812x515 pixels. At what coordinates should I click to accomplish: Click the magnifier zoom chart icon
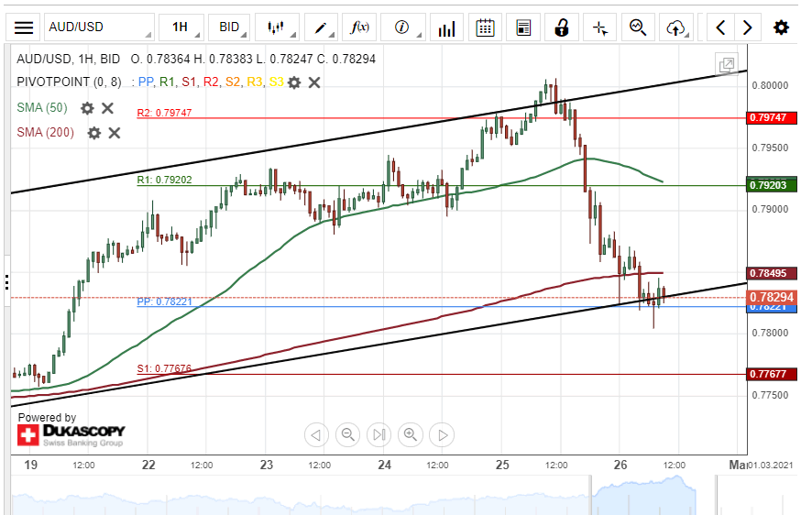click(638, 27)
